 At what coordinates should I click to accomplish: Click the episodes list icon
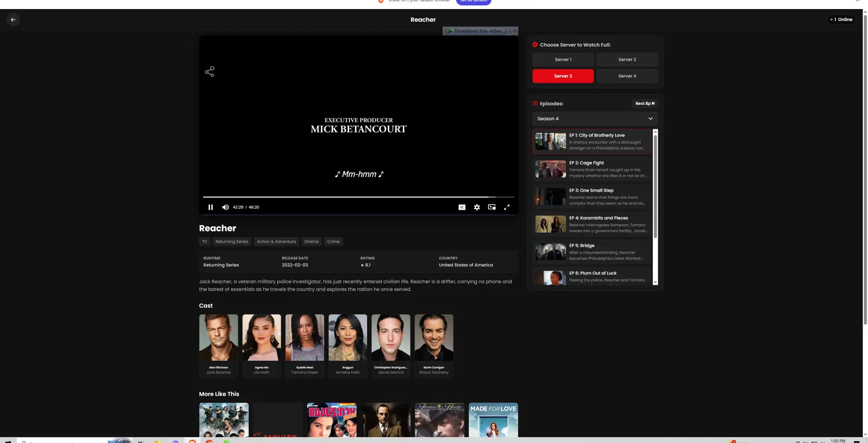(x=535, y=104)
